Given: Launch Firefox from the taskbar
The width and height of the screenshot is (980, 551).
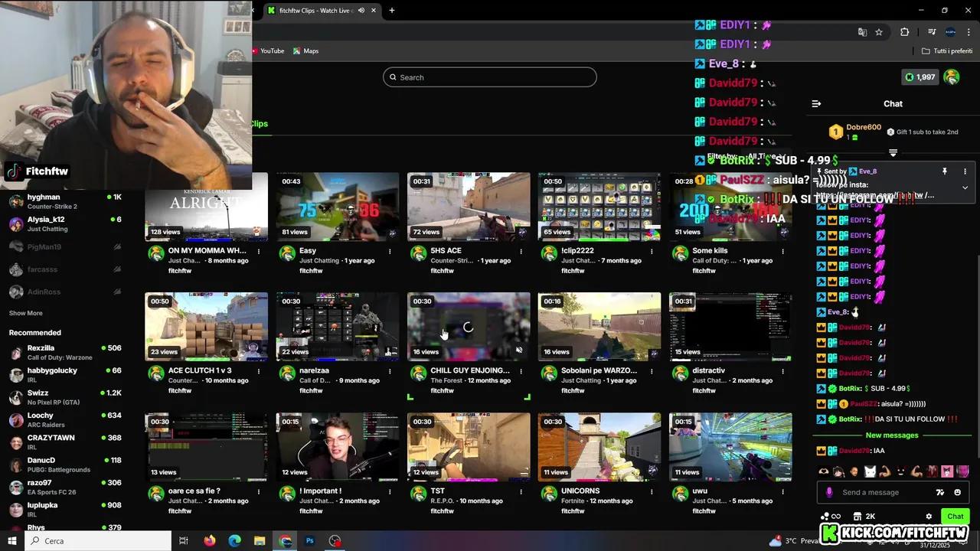Looking at the screenshot, I should tap(210, 541).
